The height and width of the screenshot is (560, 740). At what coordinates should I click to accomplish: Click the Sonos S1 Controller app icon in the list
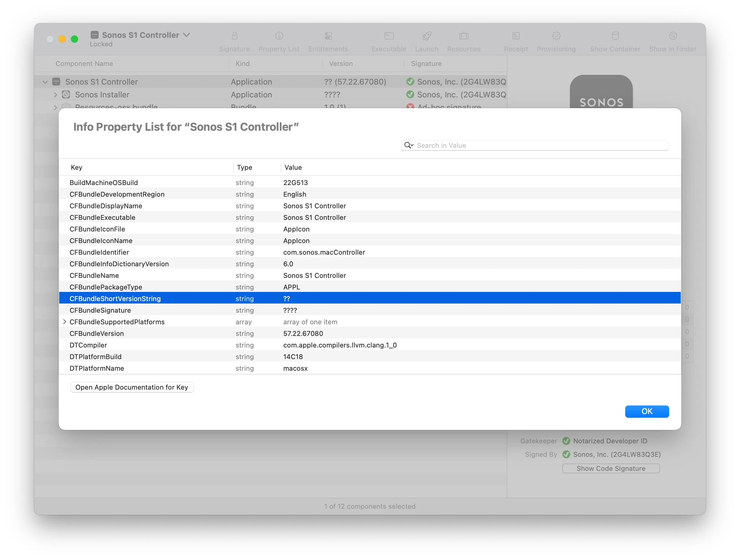(x=56, y=82)
